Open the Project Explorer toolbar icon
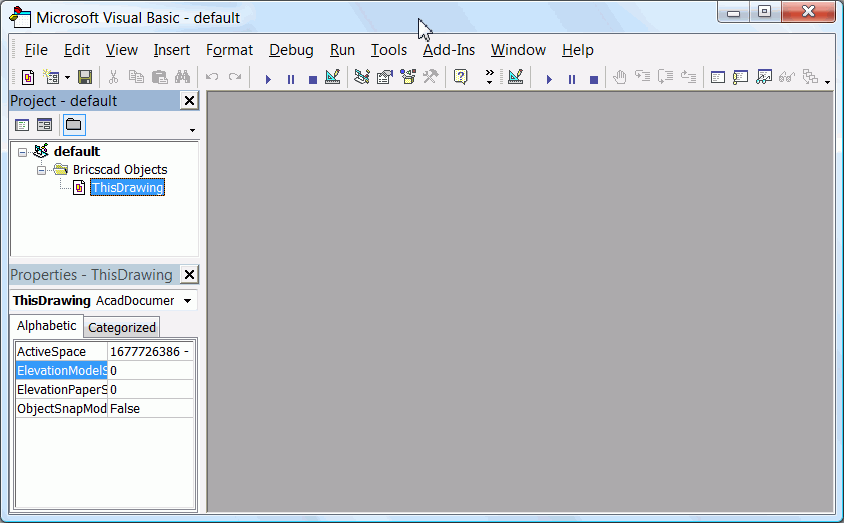Image resolution: width=844 pixels, height=523 pixels. point(361,77)
